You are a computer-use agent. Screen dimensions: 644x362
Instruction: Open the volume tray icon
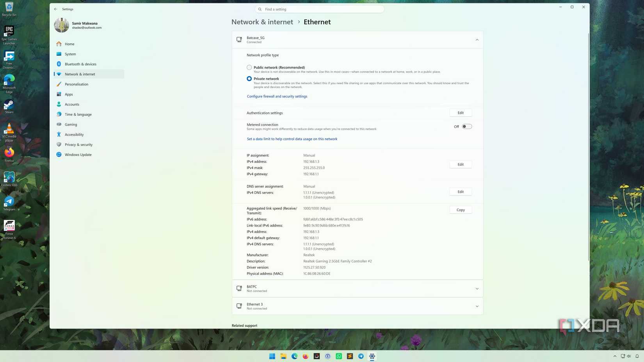tap(629, 356)
